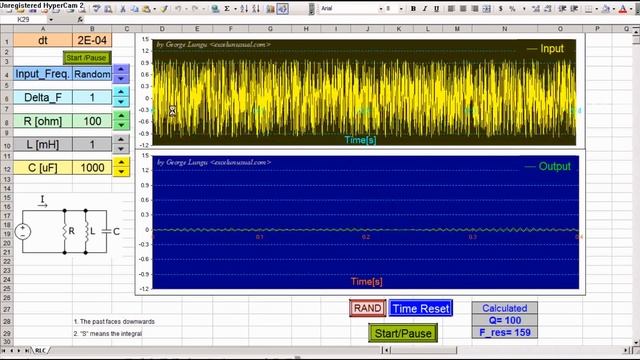Apply percent style format
640x360 pixels.
pos(512,8)
